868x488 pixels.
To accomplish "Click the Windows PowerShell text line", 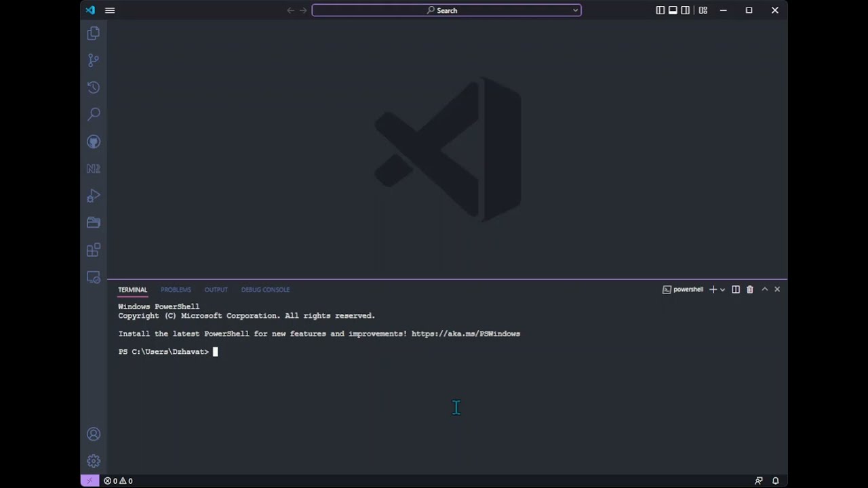I will 159,307.
